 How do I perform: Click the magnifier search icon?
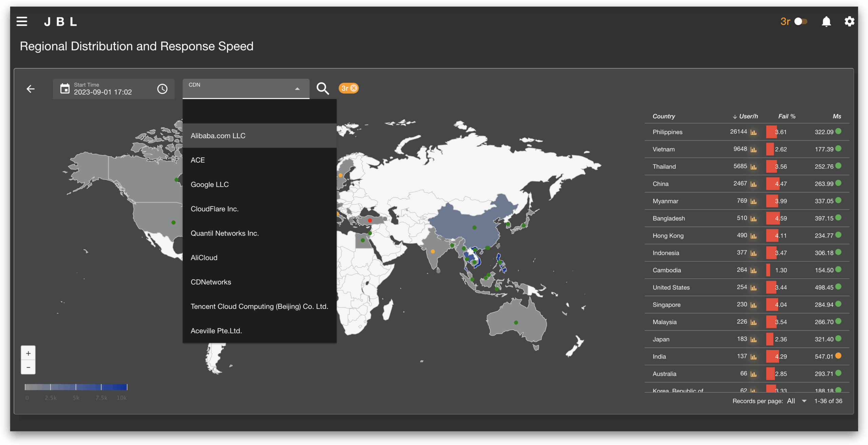click(322, 89)
